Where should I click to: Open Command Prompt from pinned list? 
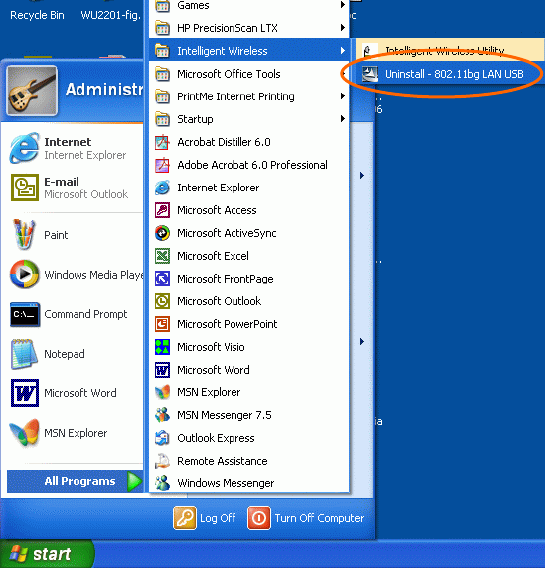[x=72, y=314]
